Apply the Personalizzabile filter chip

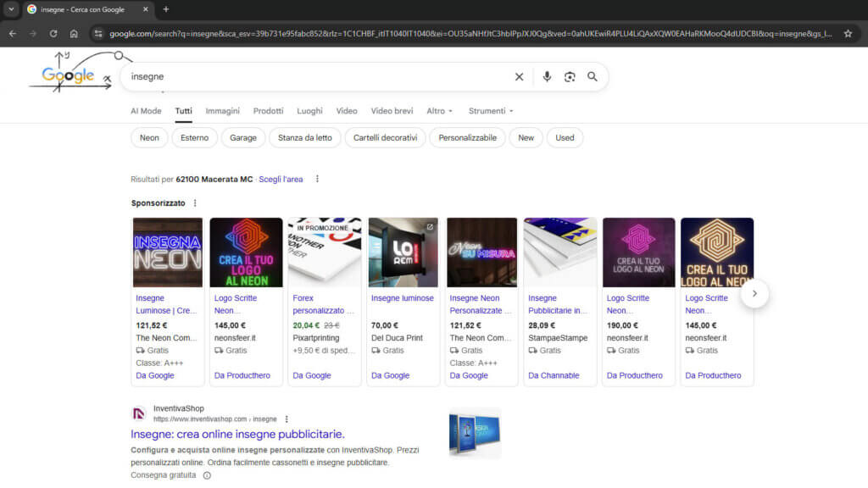[x=468, y=138]
